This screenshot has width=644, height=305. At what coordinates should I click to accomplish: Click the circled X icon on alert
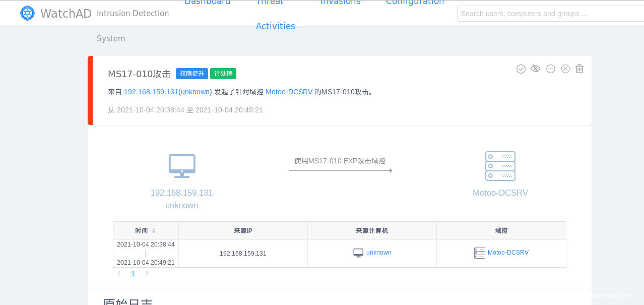pyautogui.click(x=565, y=69)
